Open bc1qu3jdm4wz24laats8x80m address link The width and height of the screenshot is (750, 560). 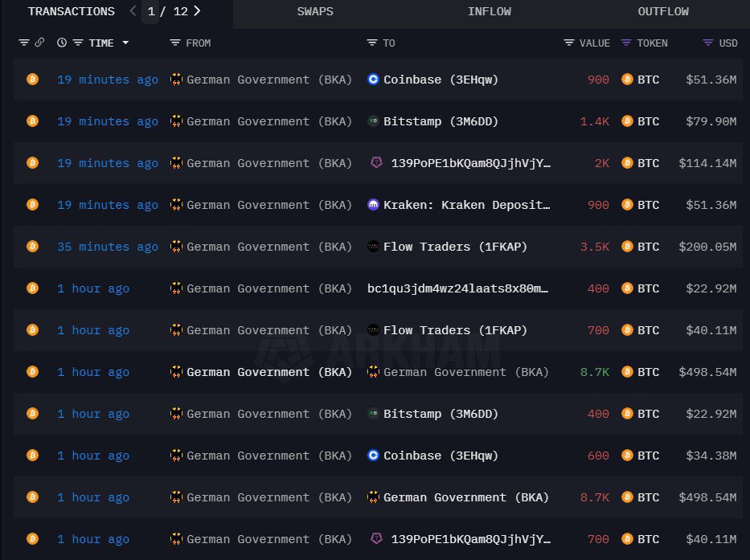point(457,288)
